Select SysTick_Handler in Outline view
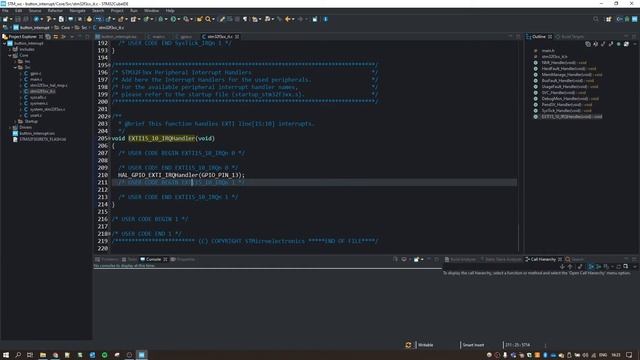640x360 pixels. coord(567,110)
